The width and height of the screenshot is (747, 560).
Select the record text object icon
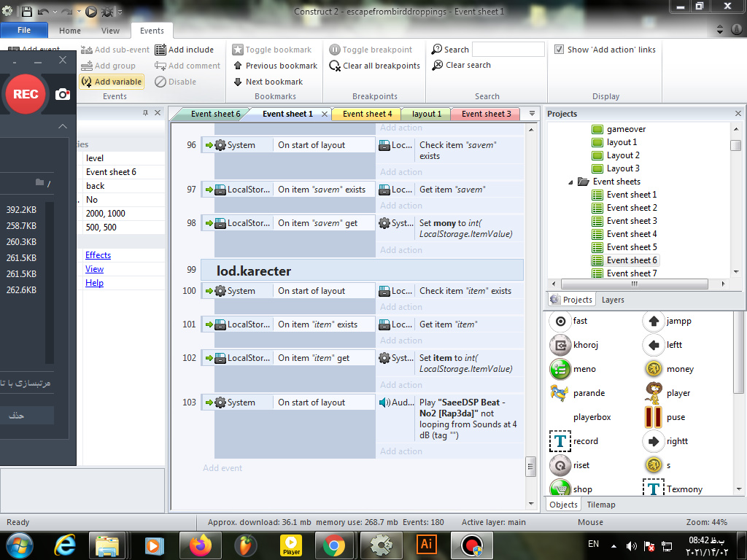pyautogui.click(x=560, y=441)
